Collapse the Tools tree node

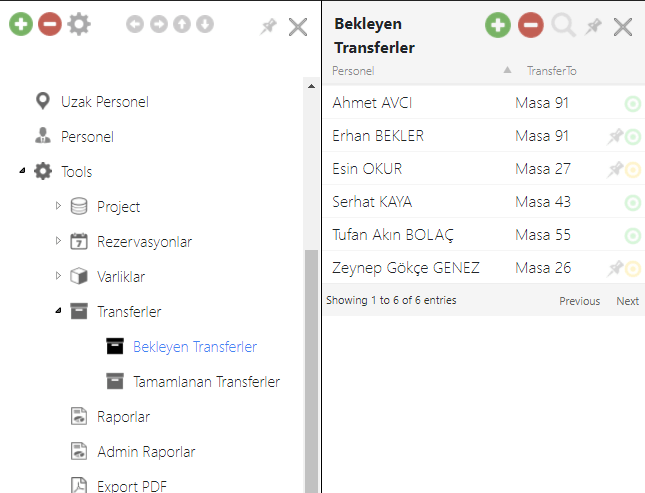(x=22, y=172)
